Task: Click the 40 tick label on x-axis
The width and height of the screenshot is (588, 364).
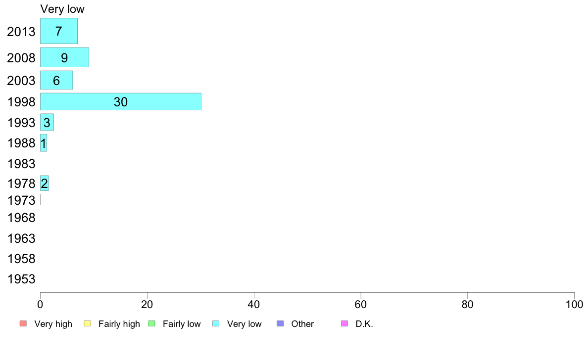Action: click(x=254, y=304)
